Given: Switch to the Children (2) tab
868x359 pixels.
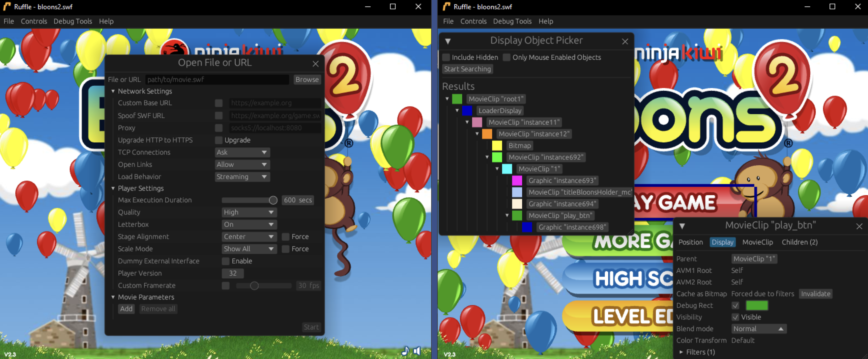Looking at the screenshot, I should [x=799, y=242].
